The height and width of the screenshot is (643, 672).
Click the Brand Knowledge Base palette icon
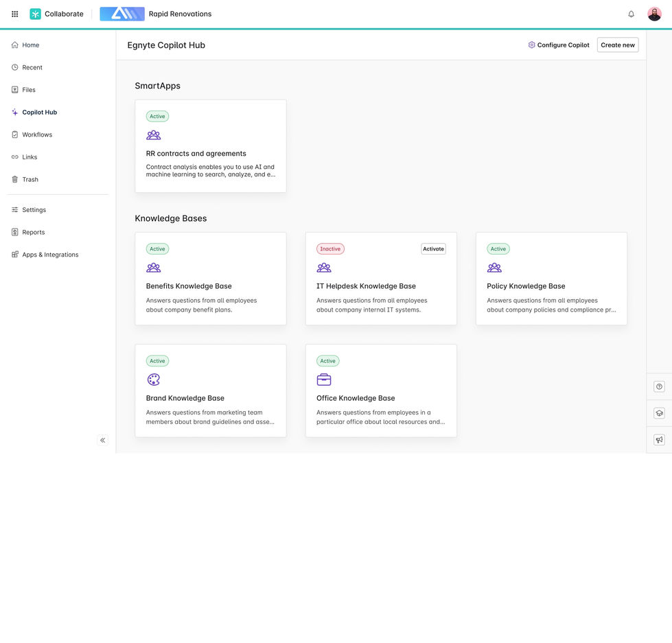point(152,378)
